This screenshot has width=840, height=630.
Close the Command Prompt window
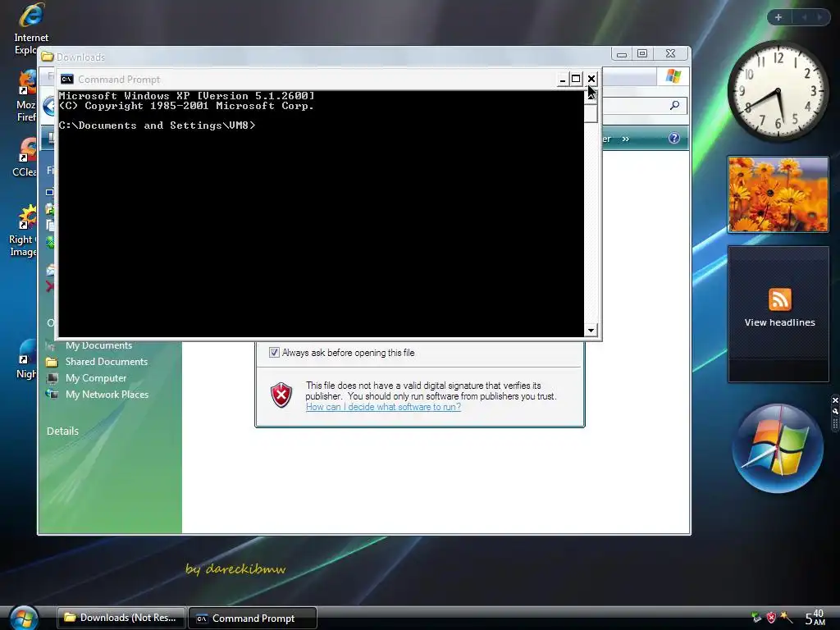(591, 80)
